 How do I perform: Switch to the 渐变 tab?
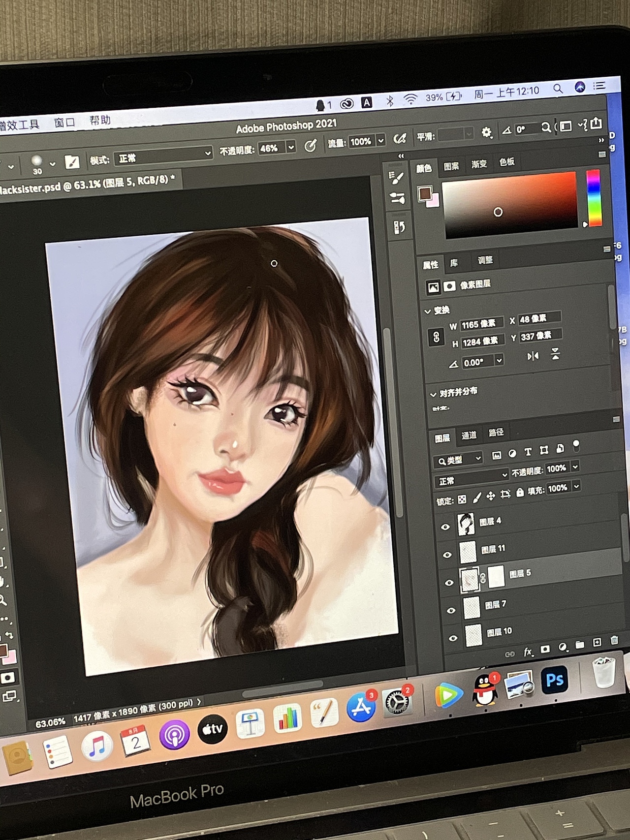coord(479,164)
